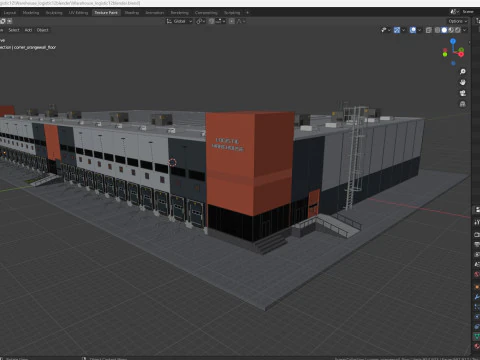The image size is (480, 360).
Task: Open the Output properties tab
Action: click(x=477, y=245)
